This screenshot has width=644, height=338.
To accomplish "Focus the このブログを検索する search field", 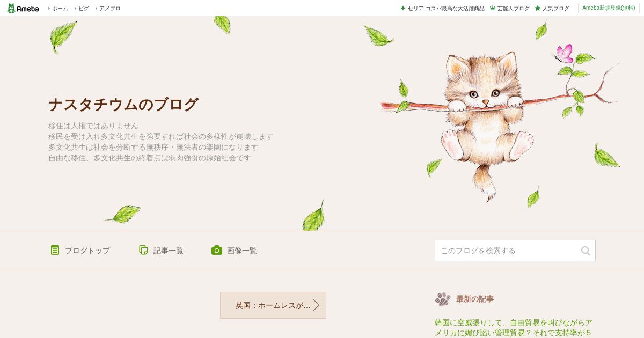I will [507, 251].
